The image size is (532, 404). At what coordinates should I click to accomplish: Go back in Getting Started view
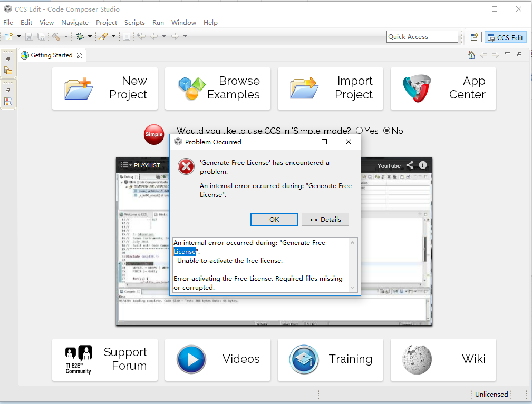pyautogui.click(x=483, y=55)
